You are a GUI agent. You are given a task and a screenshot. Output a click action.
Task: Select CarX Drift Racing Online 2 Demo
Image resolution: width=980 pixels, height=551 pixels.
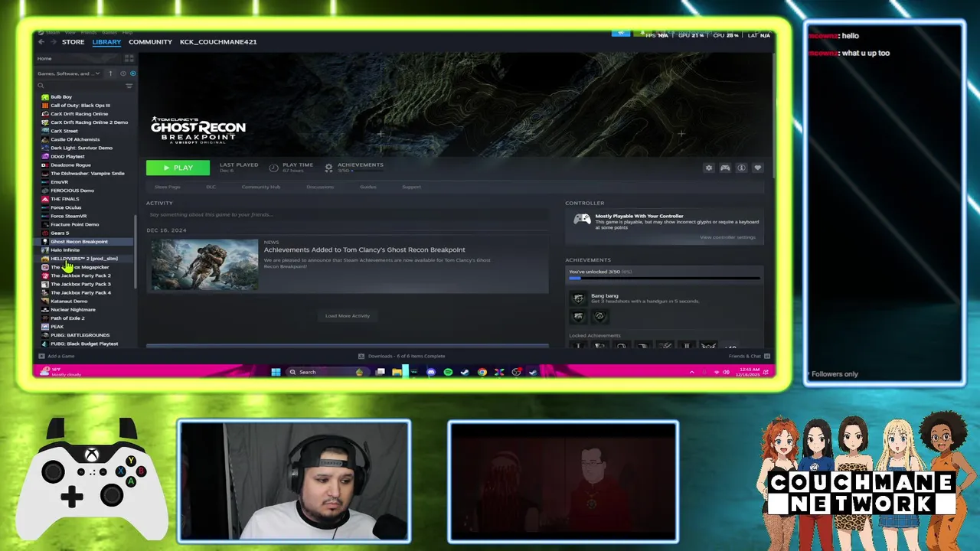(89, 122)
